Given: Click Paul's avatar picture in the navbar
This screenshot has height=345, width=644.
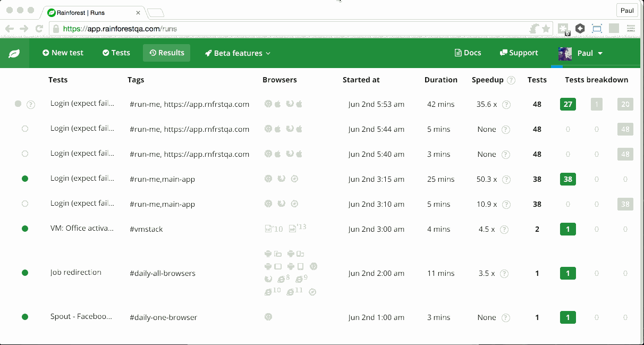Looking at the screenshot, I should click(565, 53).
